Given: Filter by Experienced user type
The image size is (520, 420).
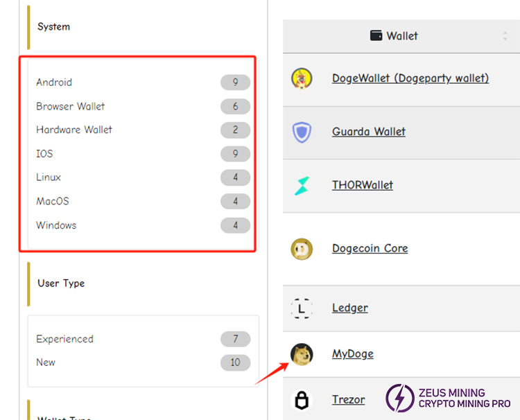Looking at the screenshot, I should click(64, 339).
